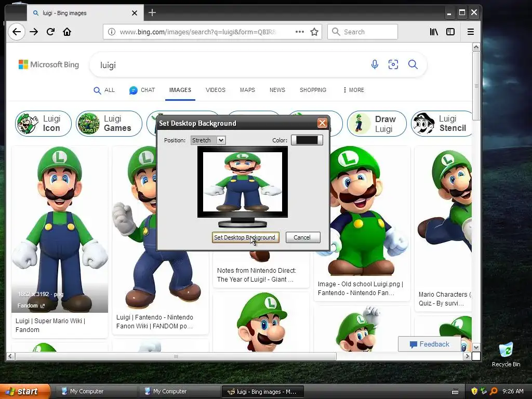Open the Recycle Bin desktop icon
The height and width of the screenshot is (399, 532).
click(x=506, y=355)
